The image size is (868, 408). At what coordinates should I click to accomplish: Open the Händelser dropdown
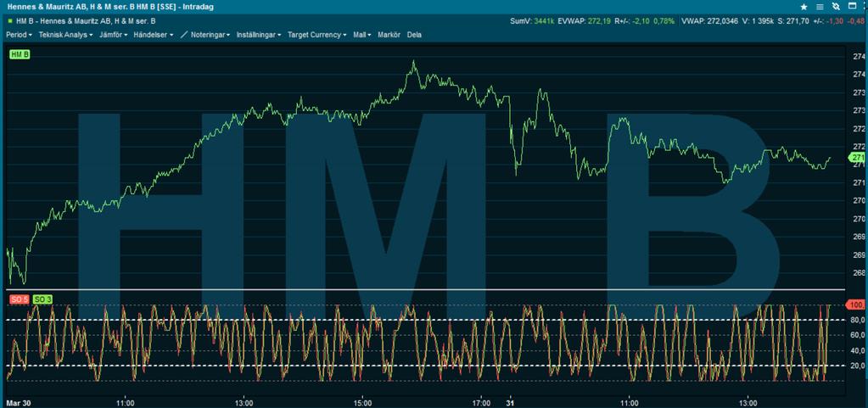pyautogui.click(x=154, y=34)
